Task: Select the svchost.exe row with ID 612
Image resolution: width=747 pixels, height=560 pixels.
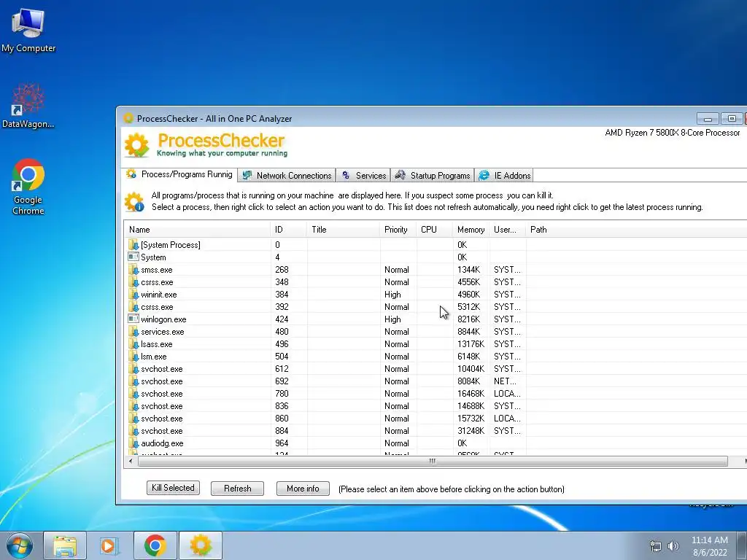Action: click(435, 368)
